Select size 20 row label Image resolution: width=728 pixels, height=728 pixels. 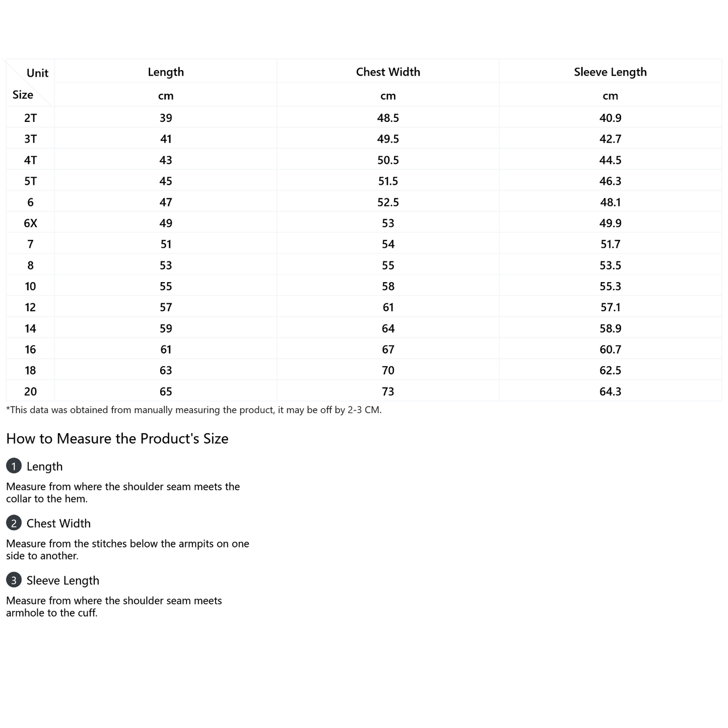[30, 391]
